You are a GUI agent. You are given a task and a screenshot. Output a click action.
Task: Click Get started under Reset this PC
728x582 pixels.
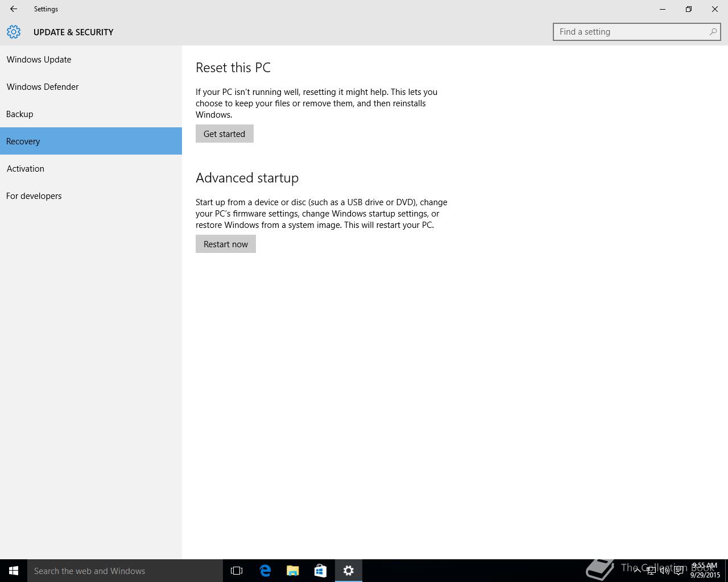point(225,134)
